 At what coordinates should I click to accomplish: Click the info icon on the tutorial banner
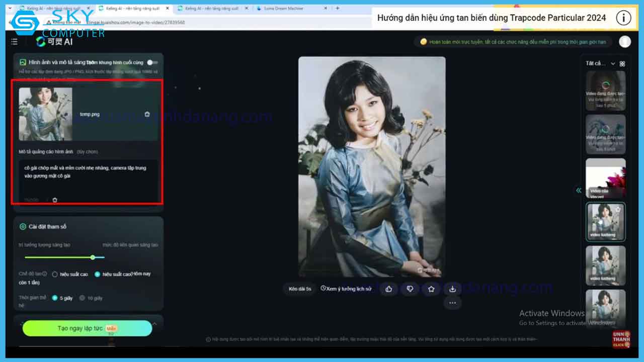click(623, 18)
